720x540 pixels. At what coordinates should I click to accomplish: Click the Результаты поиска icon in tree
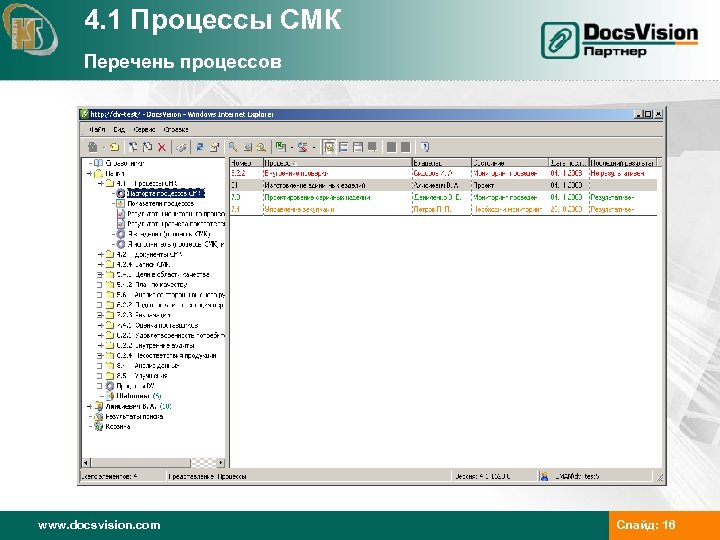click(98, 416)
